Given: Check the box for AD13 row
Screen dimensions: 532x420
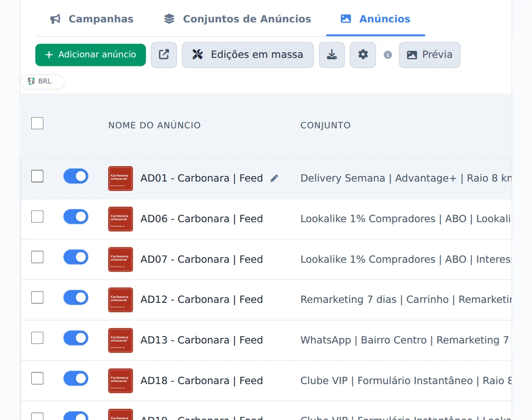Looking at the screenshot, I should coord(37,338).
